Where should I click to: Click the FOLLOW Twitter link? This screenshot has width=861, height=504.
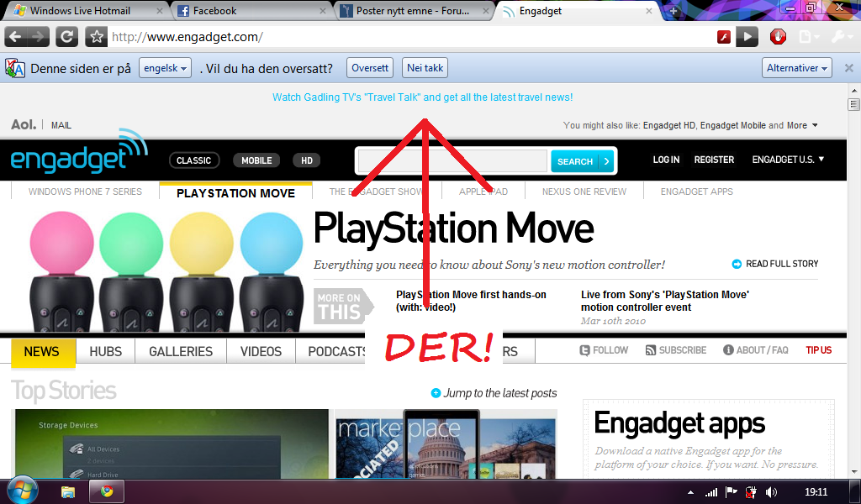[x=604, y=350]
